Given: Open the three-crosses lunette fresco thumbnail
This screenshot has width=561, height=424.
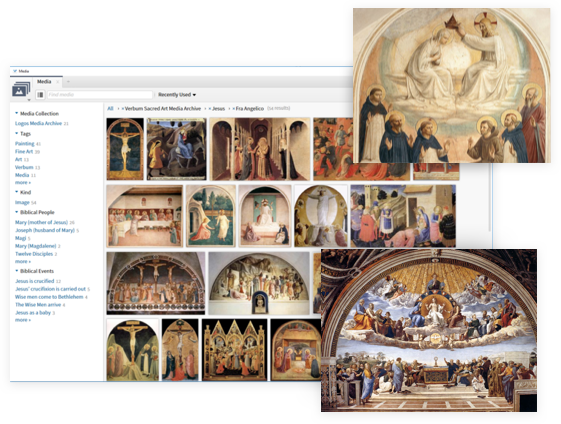Looking at the screenshot, I should click(156, 283).
